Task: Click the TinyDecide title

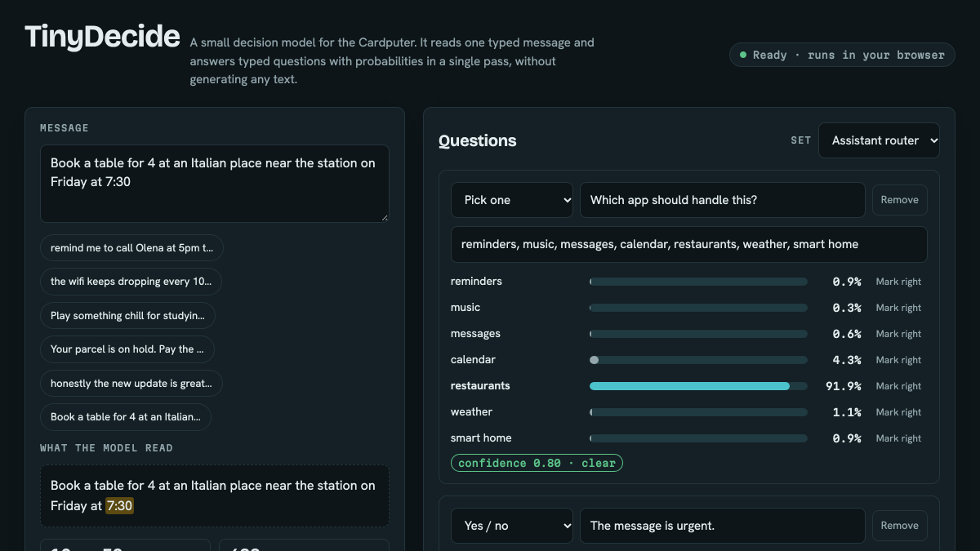Action: click(x=103, y=37)
